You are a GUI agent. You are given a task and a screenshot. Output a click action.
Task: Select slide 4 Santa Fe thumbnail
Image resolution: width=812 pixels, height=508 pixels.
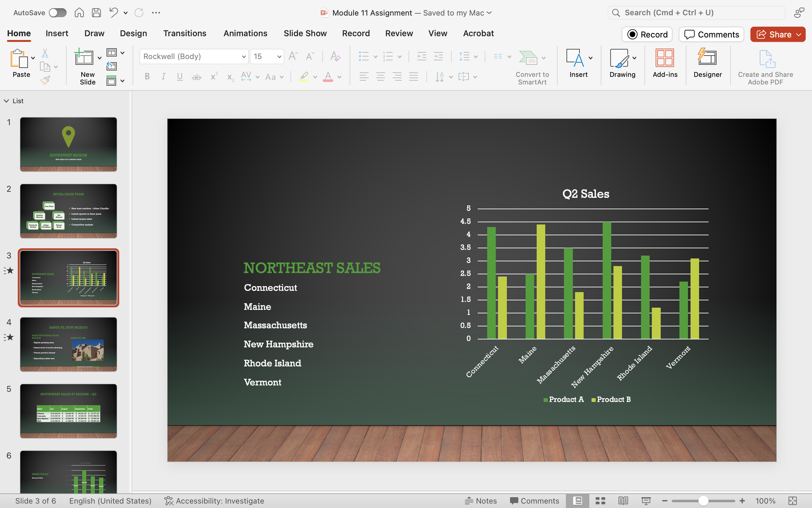(69, 344)
